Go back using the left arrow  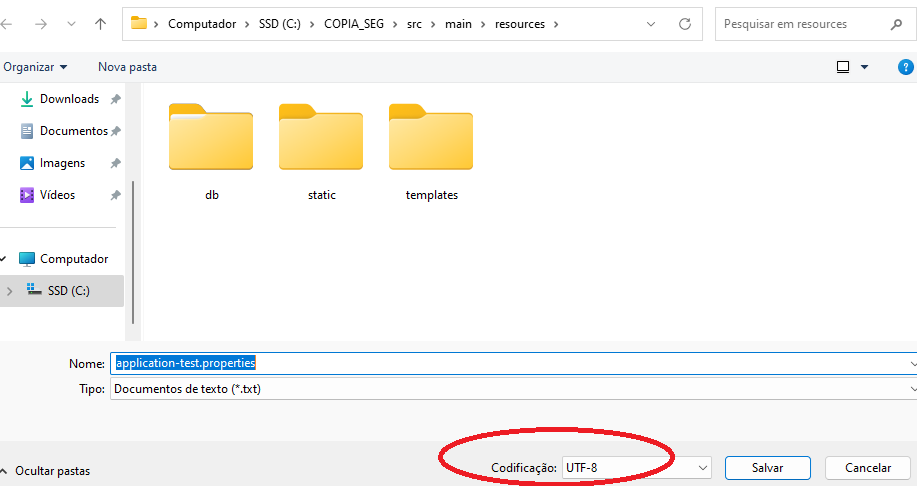coord(6,24)
